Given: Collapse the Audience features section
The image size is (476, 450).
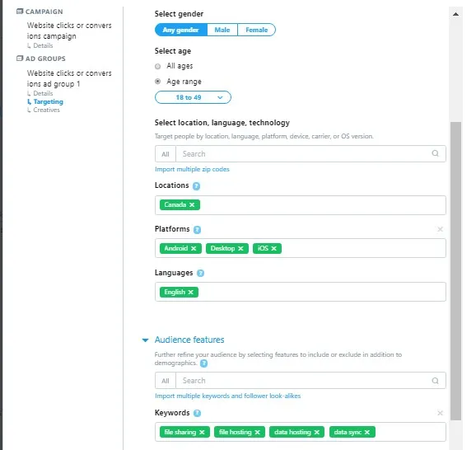Looking at the screenshot, I should click(x=146, y=340).
